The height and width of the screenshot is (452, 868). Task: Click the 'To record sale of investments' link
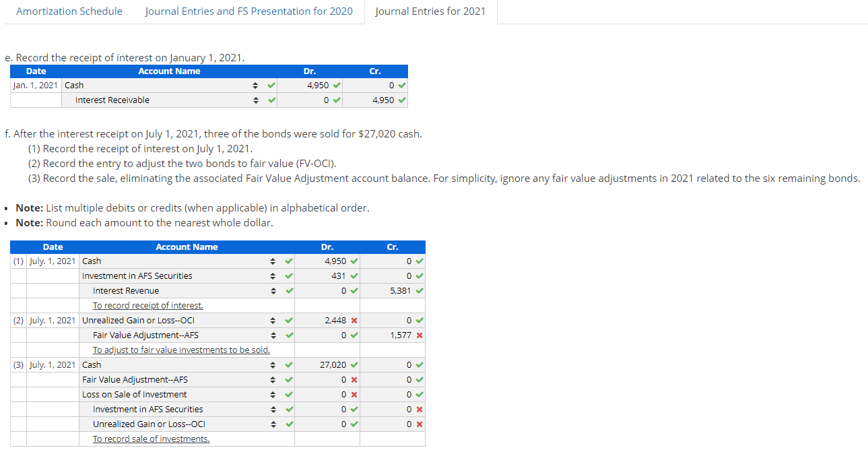click(x=150, y=439)
